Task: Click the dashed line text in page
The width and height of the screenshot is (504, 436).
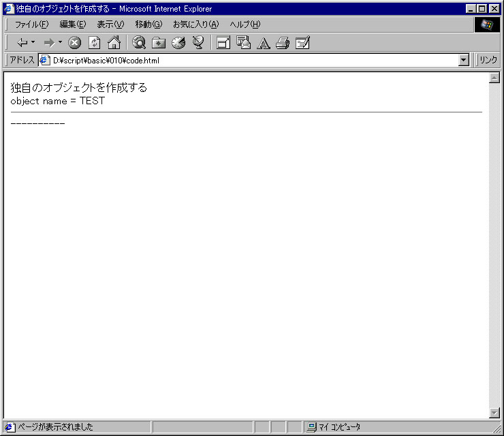Action: click(x=37, y=123)
